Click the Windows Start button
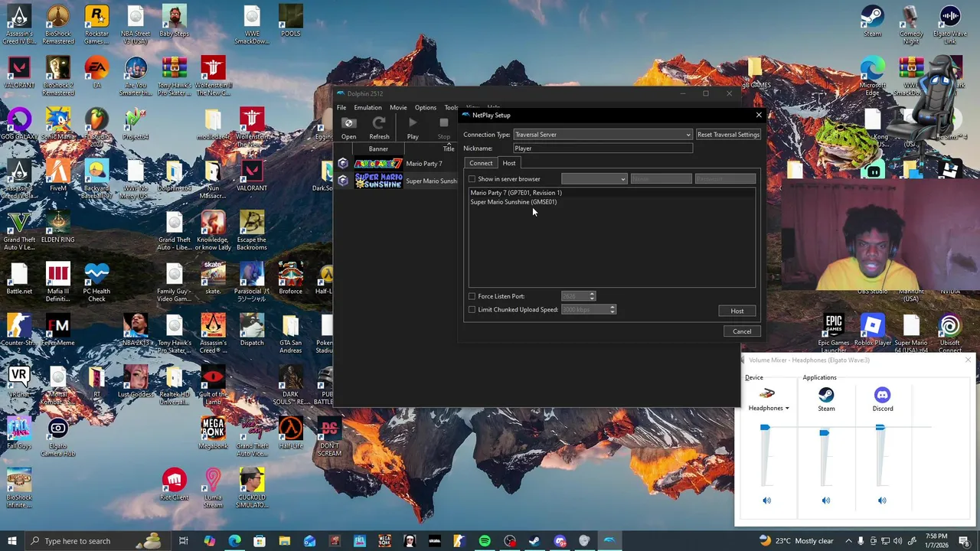The height and width of the screenshot is (551, 980). [11, 541]
